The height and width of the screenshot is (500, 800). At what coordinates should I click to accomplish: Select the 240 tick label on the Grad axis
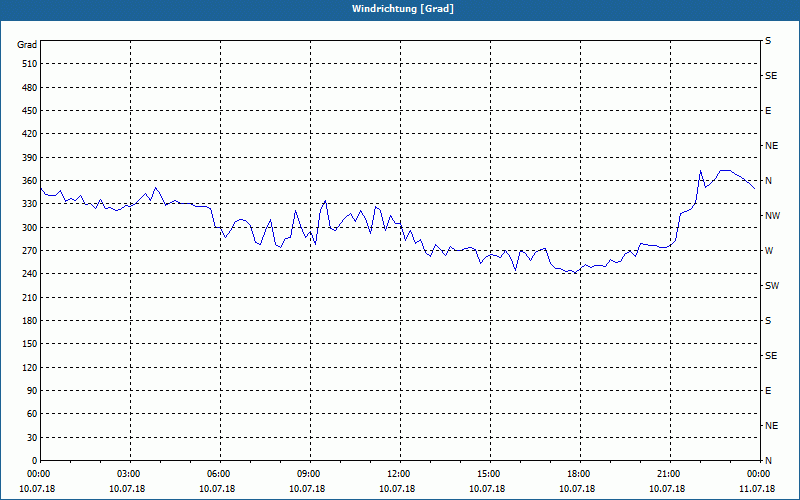point(30,274)
